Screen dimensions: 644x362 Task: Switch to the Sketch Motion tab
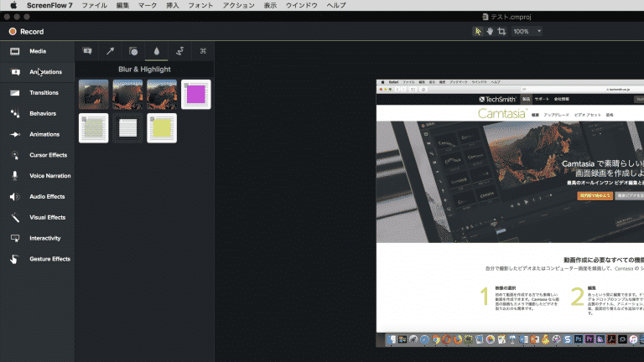point(180,51)
